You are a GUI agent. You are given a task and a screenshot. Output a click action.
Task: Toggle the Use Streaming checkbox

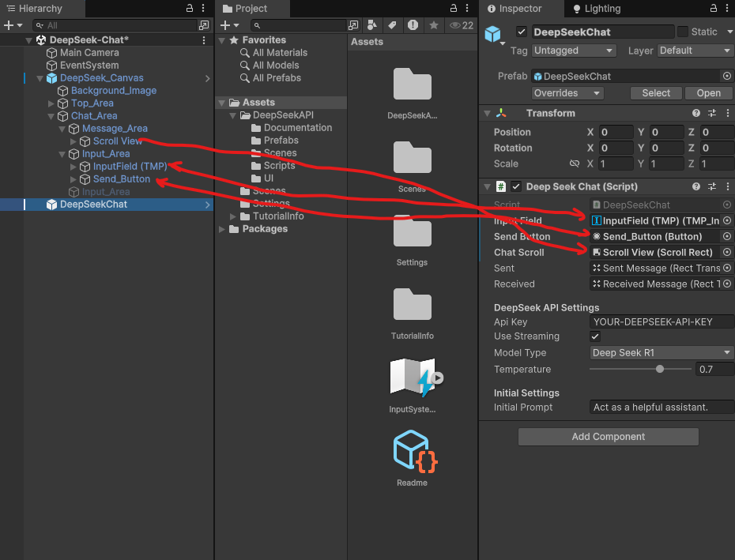point(595,336)
